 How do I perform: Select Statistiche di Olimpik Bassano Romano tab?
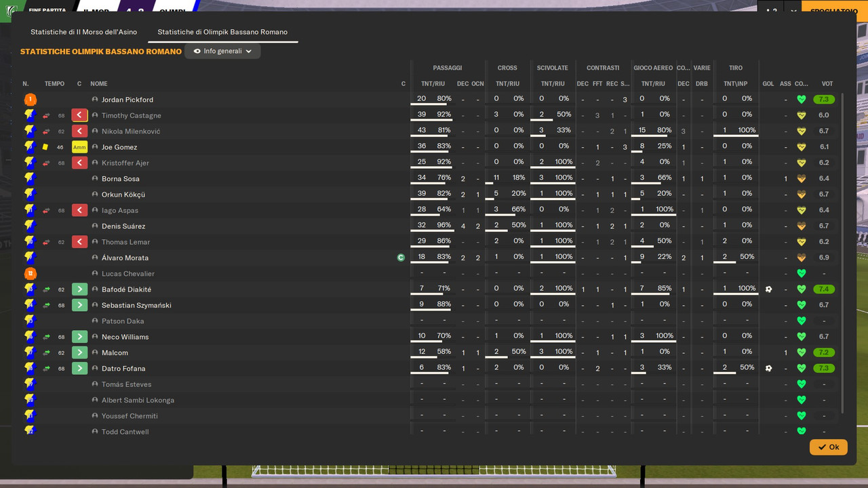pos(222,32)
